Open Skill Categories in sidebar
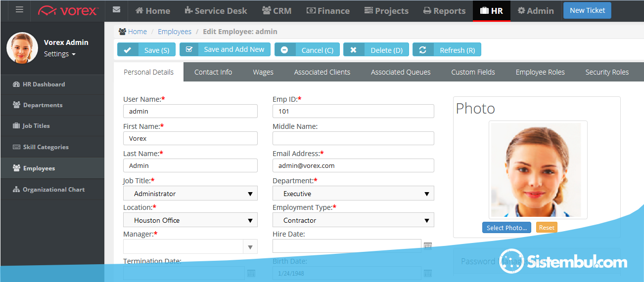644x282 pixels. point(46,147)
